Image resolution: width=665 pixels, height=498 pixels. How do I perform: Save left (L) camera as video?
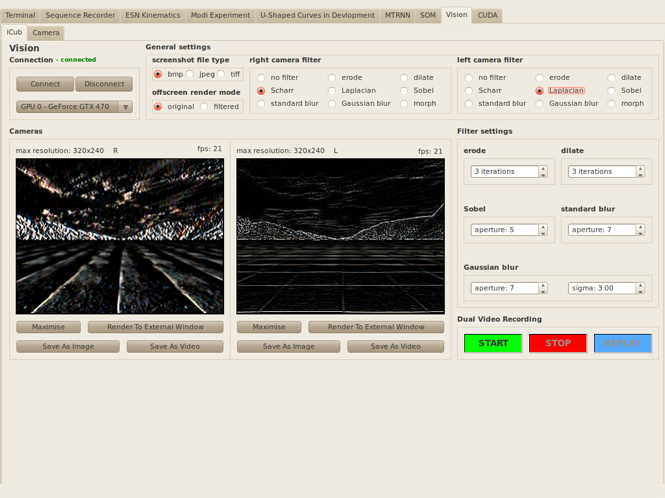tap(395, 347)
